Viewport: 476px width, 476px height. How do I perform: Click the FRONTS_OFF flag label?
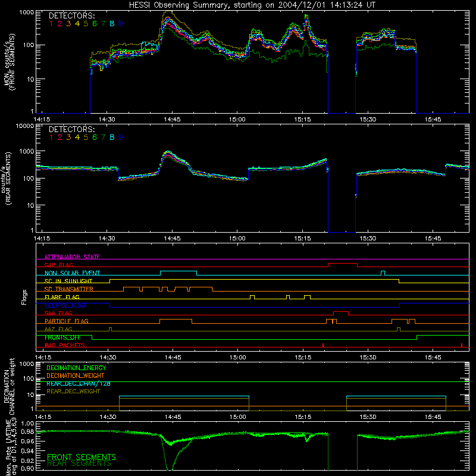click(x=62, y=337)
